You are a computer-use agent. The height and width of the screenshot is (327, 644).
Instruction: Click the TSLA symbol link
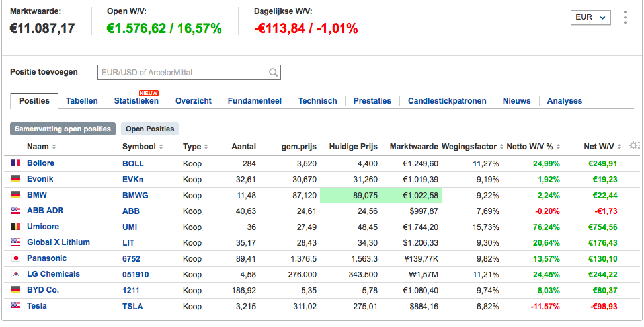pyautogui.click(x=133, y=307)
